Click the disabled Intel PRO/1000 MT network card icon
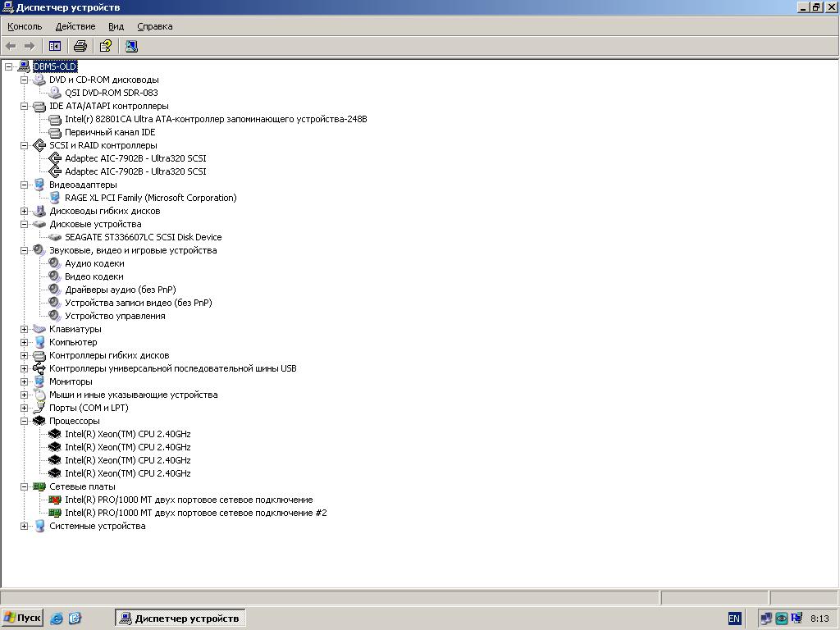Image resolution: width=840 pixels, height=630 pixels. point(55,500)
